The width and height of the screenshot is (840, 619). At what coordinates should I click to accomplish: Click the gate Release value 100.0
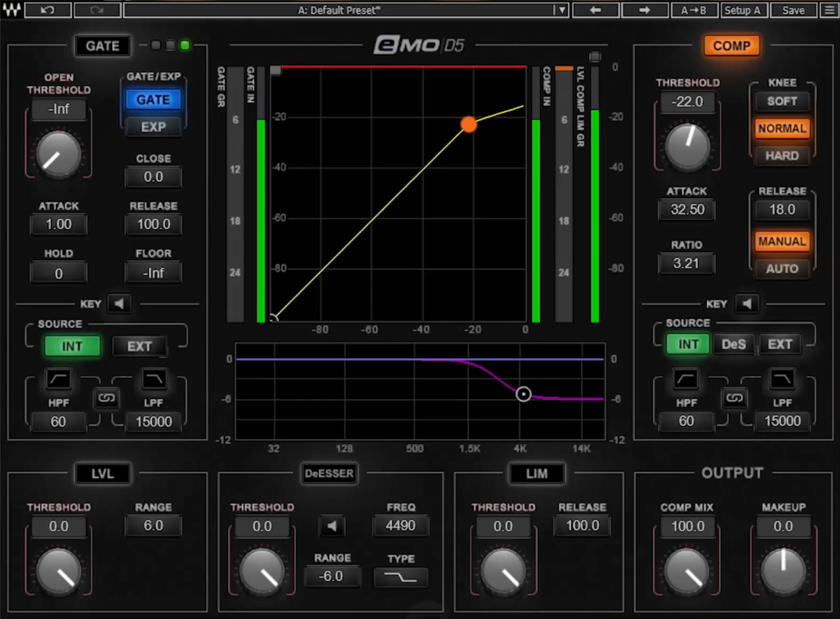click(154, 224)
